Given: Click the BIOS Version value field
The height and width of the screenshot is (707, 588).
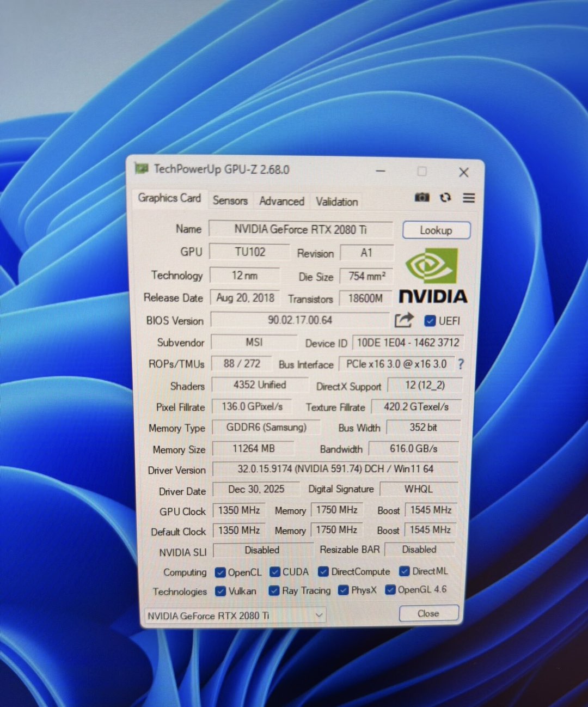Looking at the screenshot, I should pos(299,320).
